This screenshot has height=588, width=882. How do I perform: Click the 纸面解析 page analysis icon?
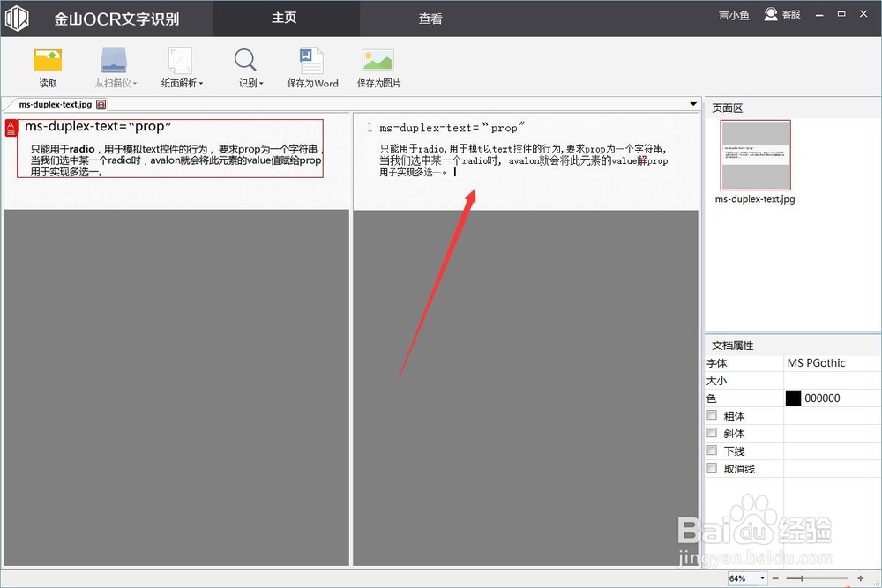(179, 62)
